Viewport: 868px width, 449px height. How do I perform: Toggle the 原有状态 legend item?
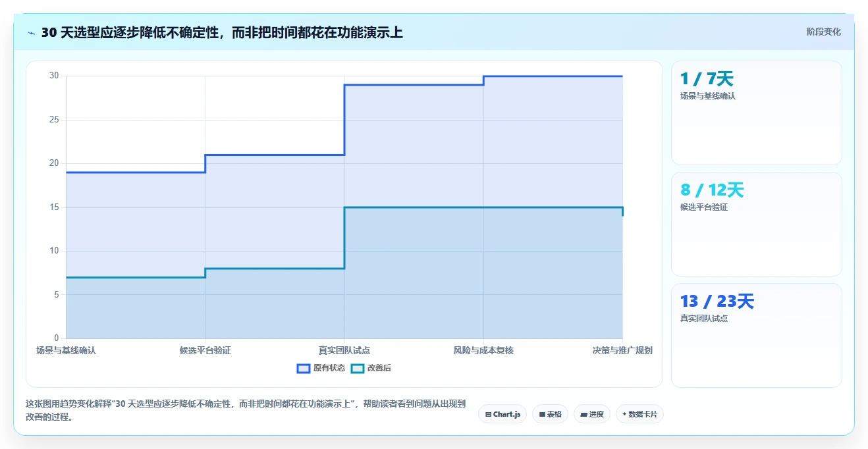(321, 368)
